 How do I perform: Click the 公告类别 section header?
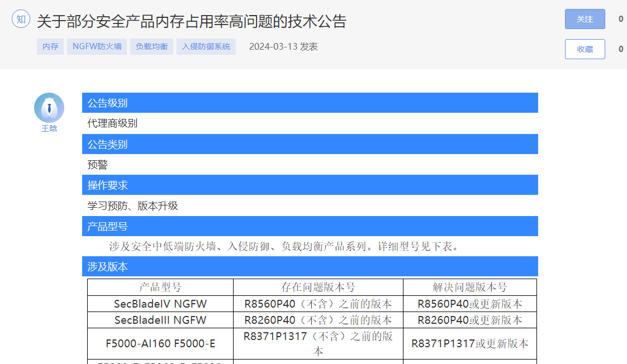(310, 144)
